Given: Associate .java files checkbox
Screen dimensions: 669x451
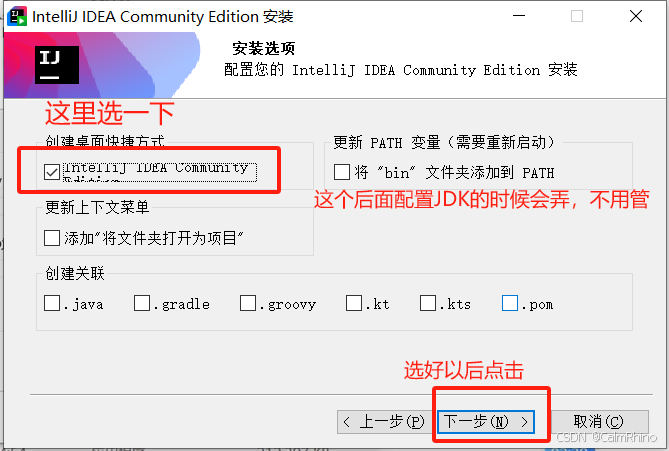Looking at the screenshot, I should (52, 303).
